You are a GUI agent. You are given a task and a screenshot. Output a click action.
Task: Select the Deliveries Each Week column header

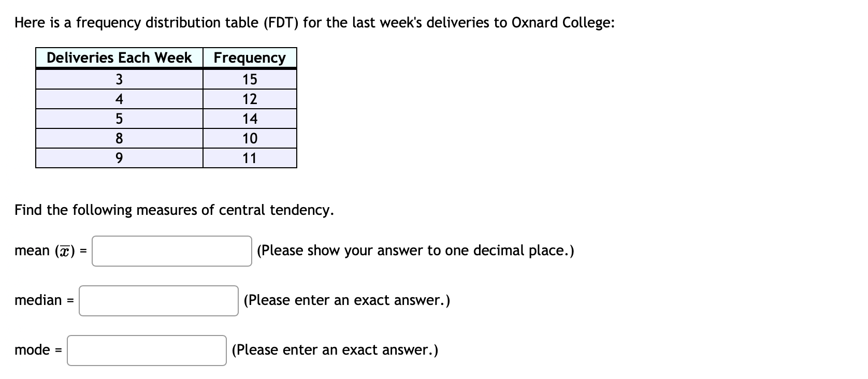(119, 58)
